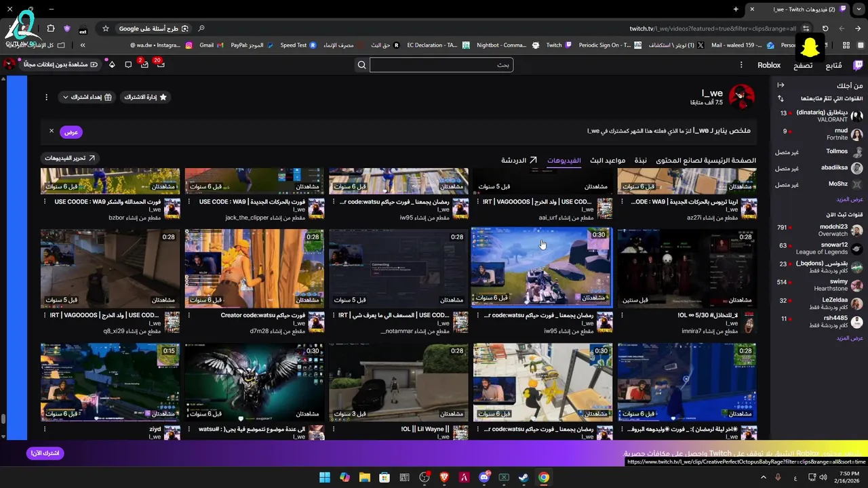Open a new browser tab with plus
The image size is (868, 488).
click(x=736, y=9)
